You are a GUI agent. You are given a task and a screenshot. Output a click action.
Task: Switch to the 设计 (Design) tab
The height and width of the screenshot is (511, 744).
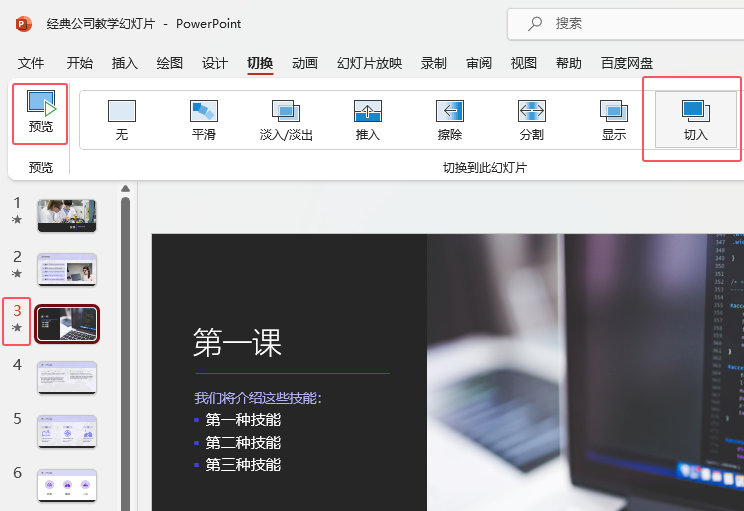[x=214, y=63]
